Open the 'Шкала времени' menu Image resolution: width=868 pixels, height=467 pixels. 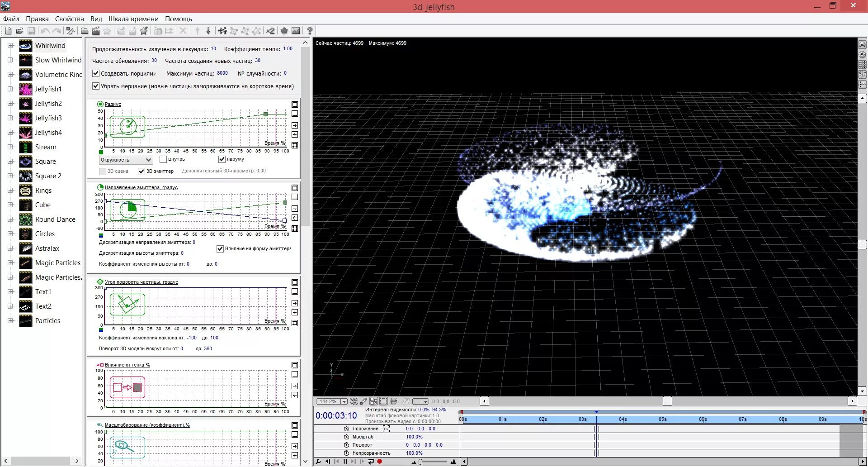tap(133, 19)
